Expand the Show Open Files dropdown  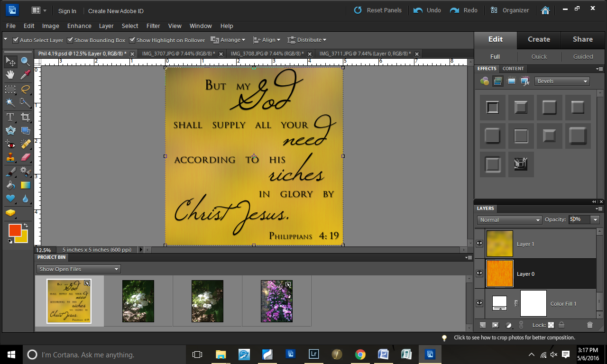coord(78,269)
